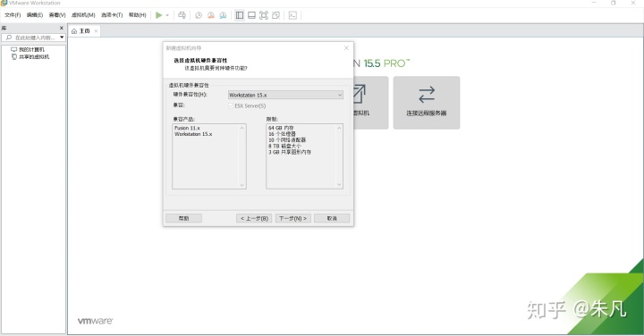644x336 pixels.
Task: Select Workstation 15.x in compatible products list
Action: click(x=193, y=134)
